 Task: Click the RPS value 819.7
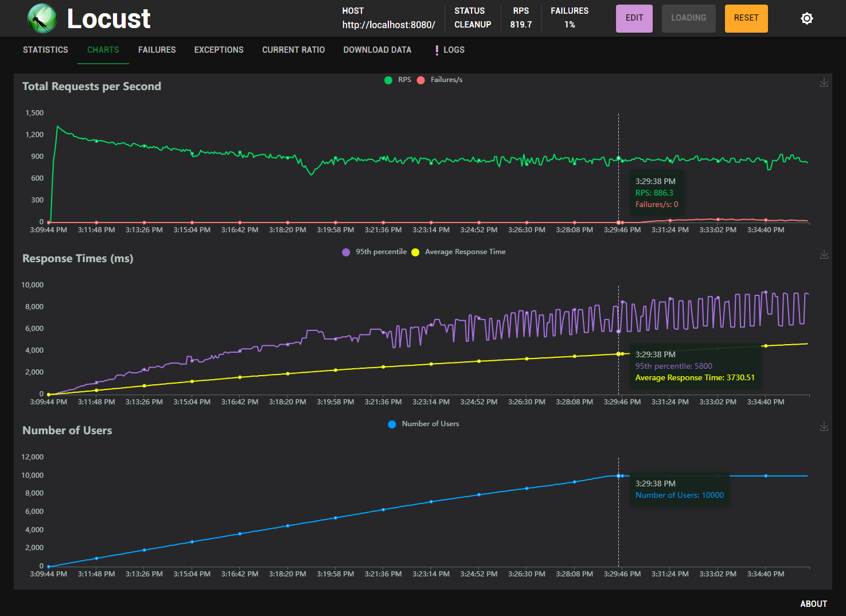(x=521, y=25)
